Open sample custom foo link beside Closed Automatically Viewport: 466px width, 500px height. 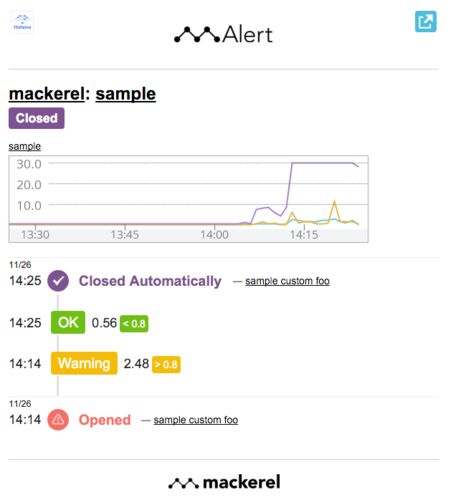pyautogui.click(x=287, y=281)
